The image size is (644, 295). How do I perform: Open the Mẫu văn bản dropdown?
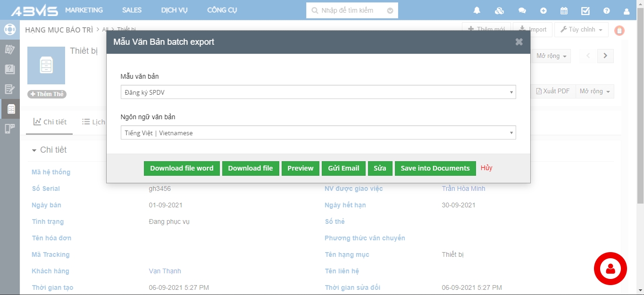318,92
